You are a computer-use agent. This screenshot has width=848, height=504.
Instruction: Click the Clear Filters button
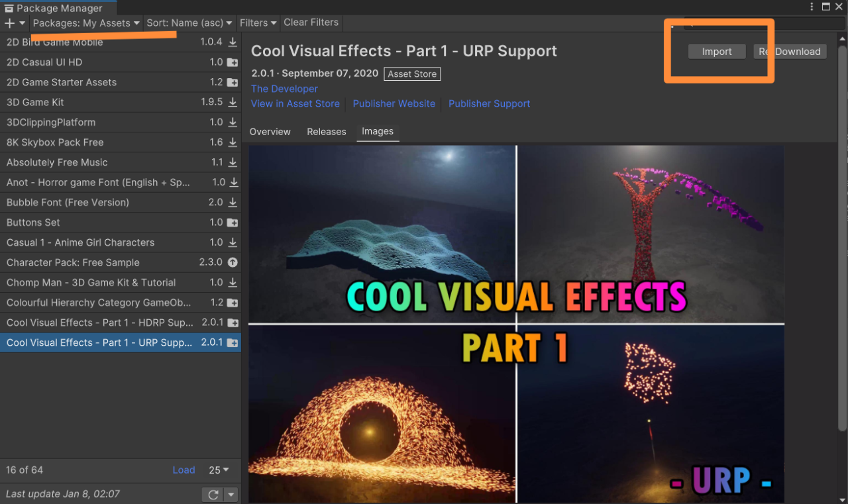pos(311,23)
